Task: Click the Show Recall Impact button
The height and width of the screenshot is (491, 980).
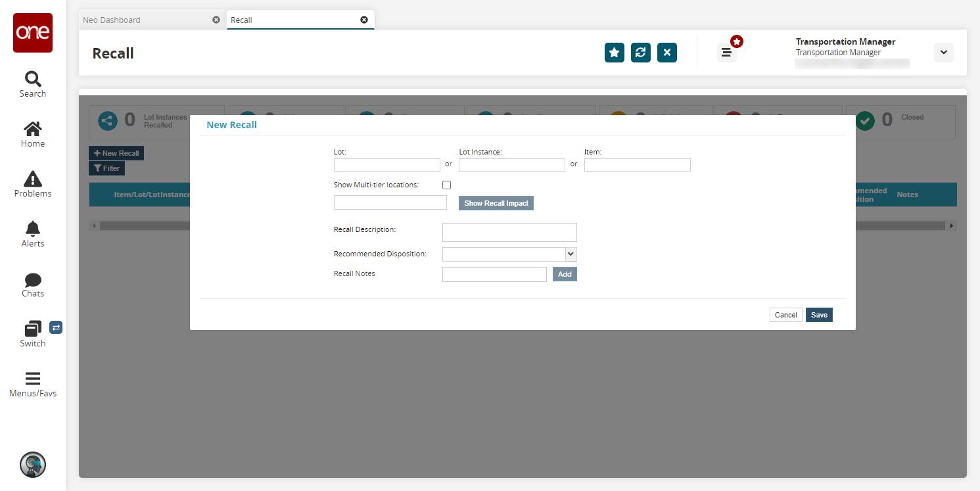Action: (x=496, y=203)
